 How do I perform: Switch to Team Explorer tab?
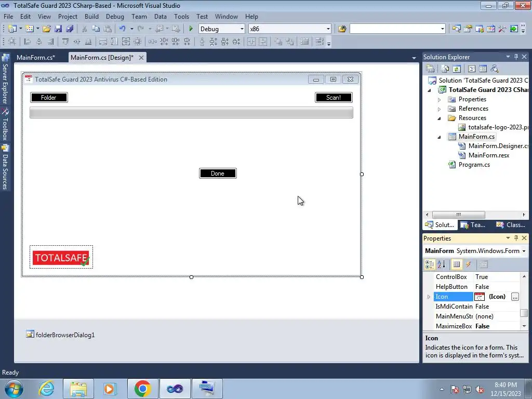pyautogui.click(x=473, y=225)
